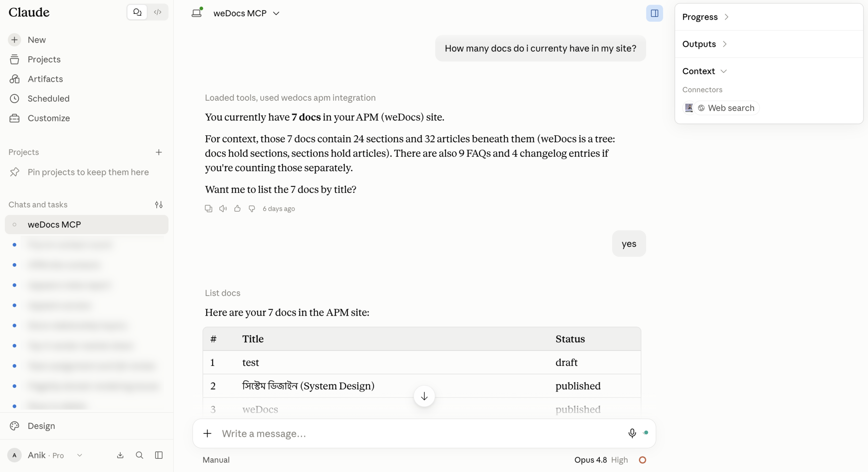Add a new project with plus icon

tap(159, 152)
